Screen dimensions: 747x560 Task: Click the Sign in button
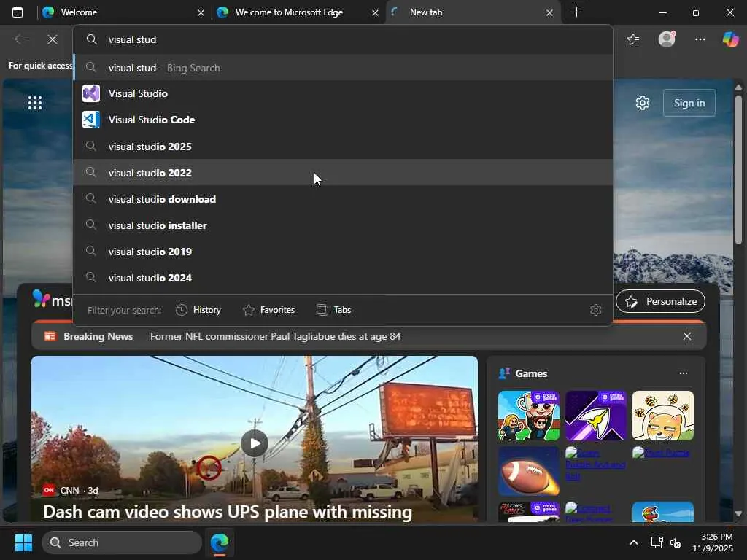[x=689, y=103]
